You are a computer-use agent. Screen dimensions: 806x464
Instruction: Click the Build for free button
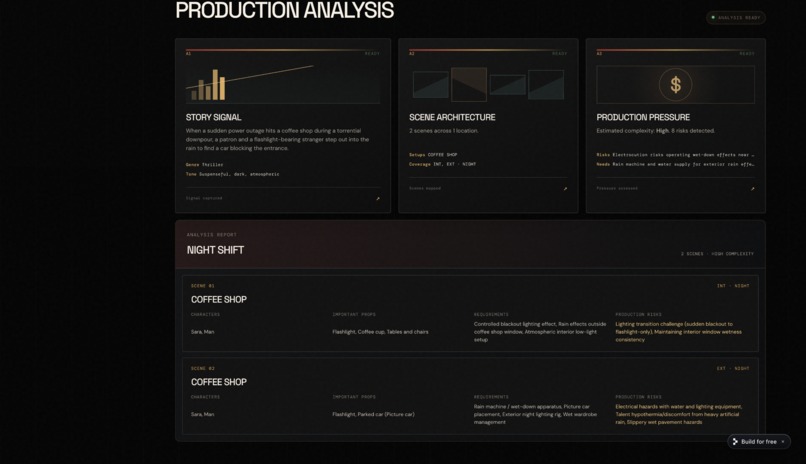(x=759, y=441)
